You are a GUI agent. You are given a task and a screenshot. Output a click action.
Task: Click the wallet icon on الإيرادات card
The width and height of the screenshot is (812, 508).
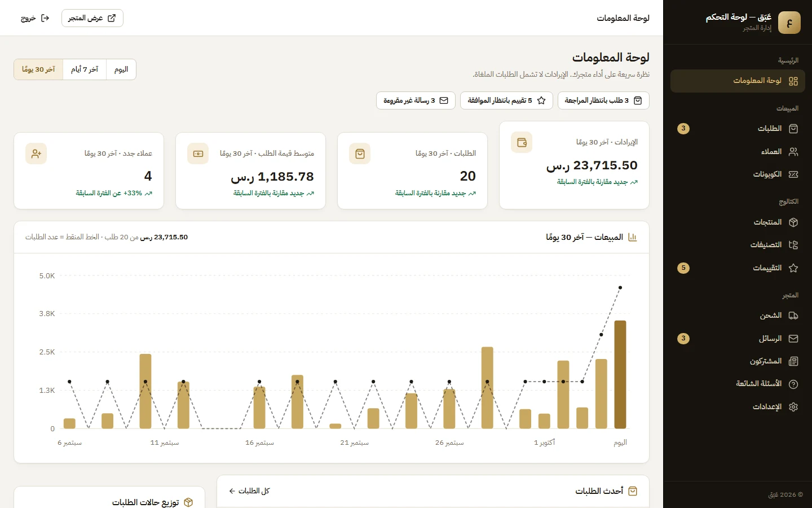(x=522, y=143)
